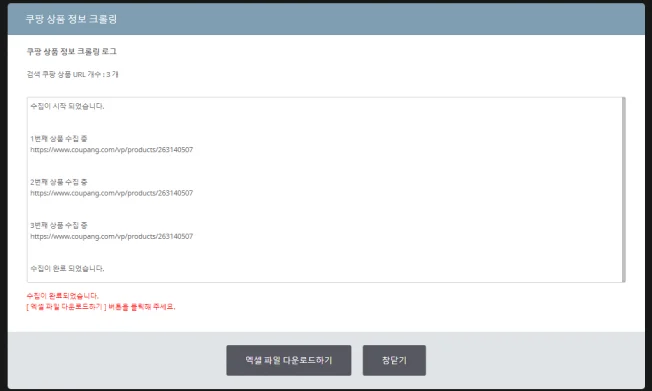This screenshot has width=652, height=391.
Task: Click the log area vertical scrollbar
Action: (x=623, y=190)
